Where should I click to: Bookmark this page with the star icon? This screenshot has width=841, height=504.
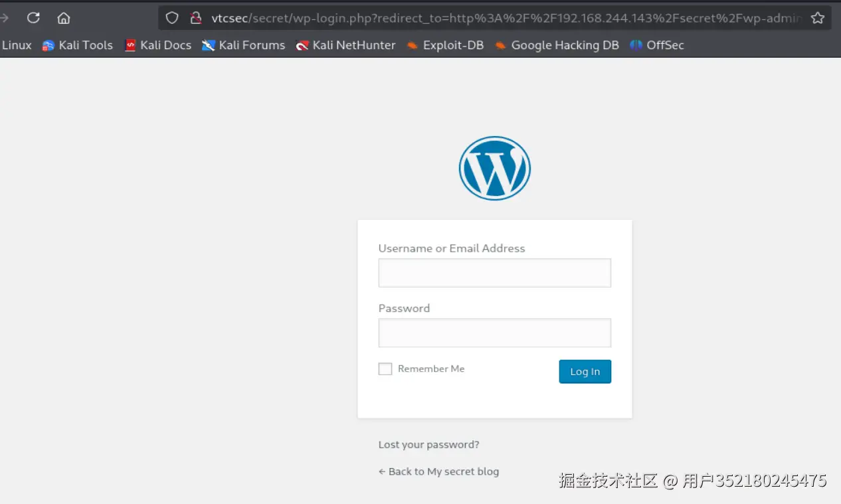click(818, 18)
